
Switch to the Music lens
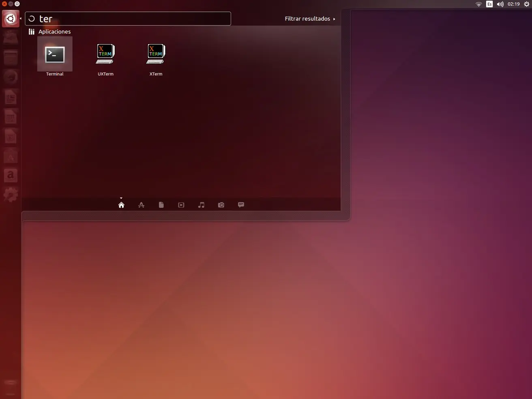[201, 205]
